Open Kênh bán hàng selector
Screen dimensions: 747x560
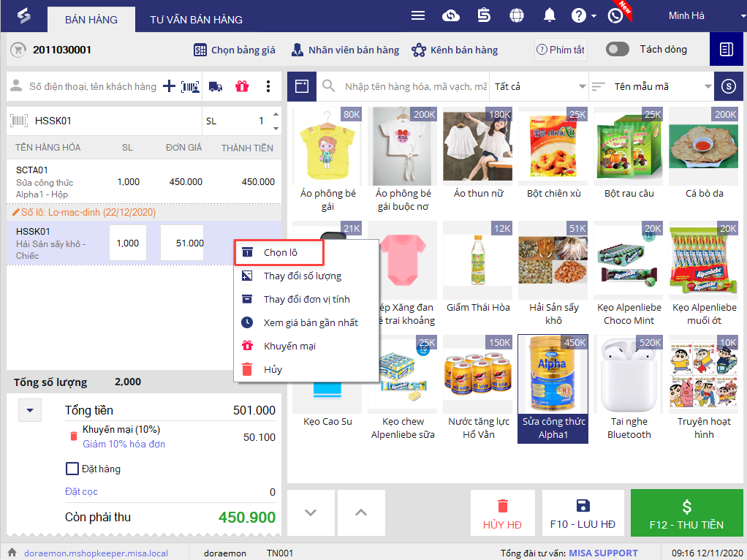tap(455, 50)
